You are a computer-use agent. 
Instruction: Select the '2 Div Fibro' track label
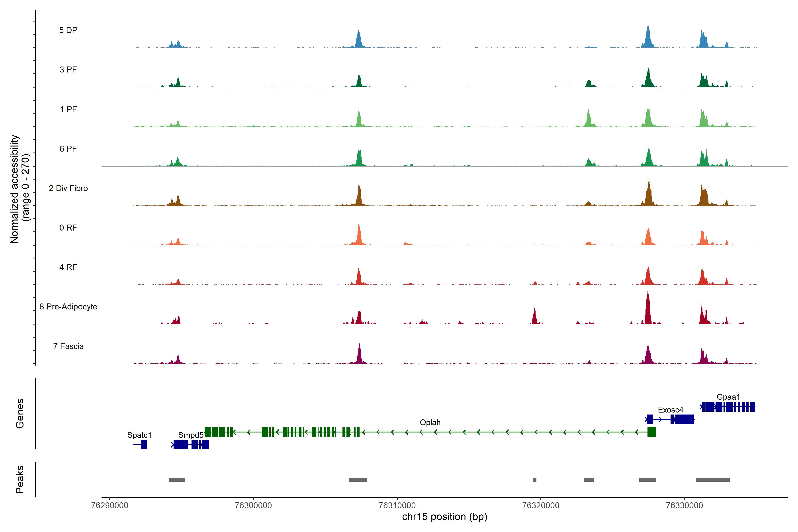tap(68, 188)
